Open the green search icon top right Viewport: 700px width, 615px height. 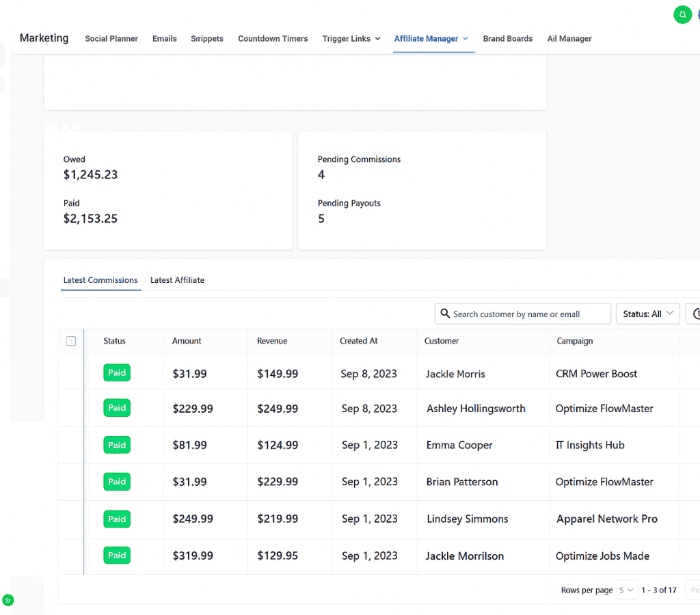[682, 14]
